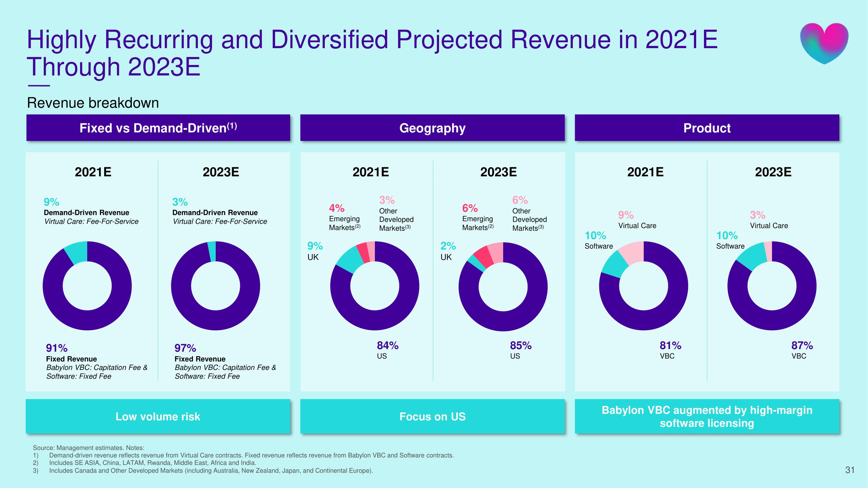
Task: Click the 2021E Product donut chart
Action: pos(643,286)
